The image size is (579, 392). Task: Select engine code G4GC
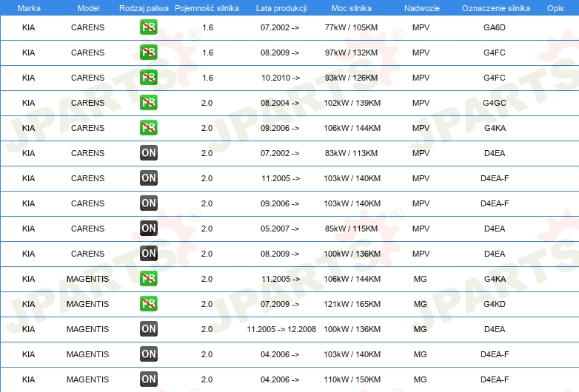[x=495, y=103]
